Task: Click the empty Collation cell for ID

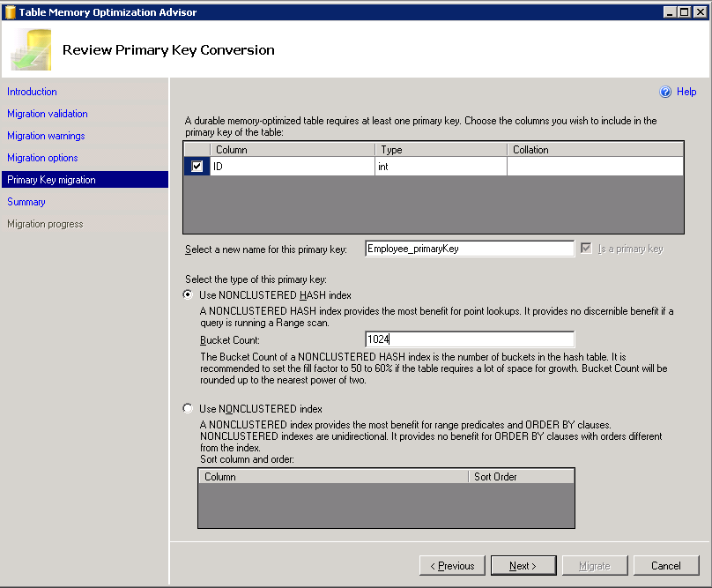Action: click(595, 167)
